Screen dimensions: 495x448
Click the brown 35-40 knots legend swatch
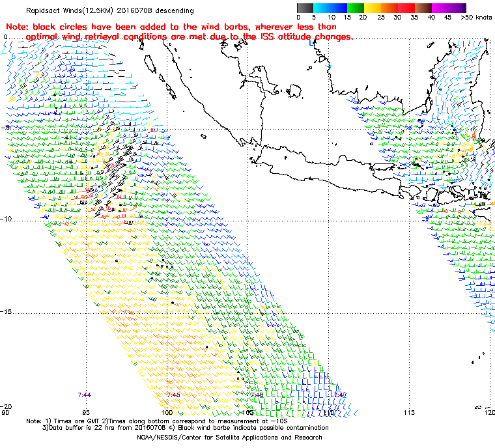[x=423, y=8]
